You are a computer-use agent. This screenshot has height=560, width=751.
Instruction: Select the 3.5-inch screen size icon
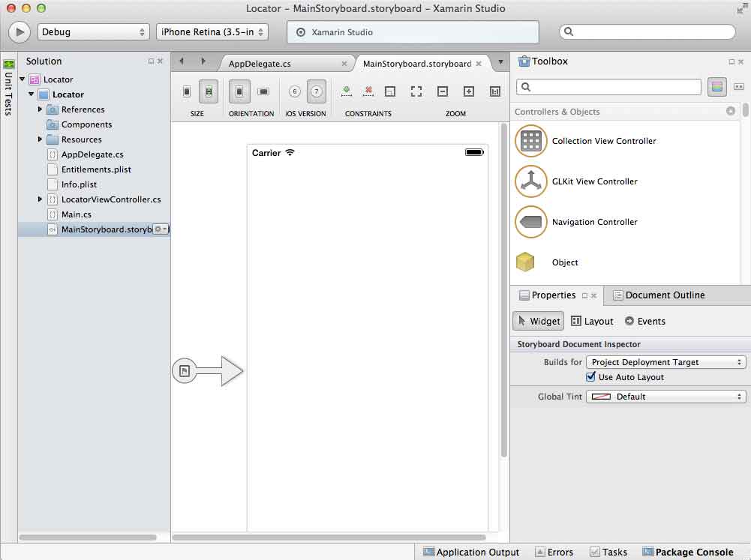tap(187, 91)
